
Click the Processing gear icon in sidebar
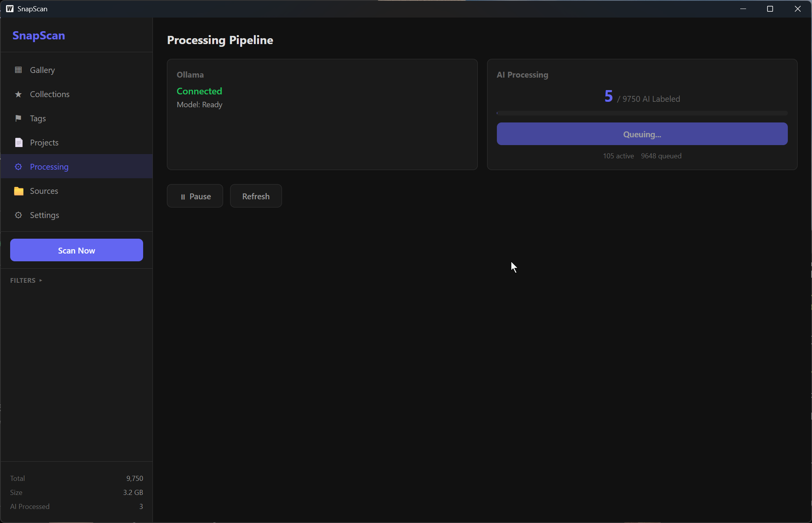pyautogui.click(x=18, y=167)
